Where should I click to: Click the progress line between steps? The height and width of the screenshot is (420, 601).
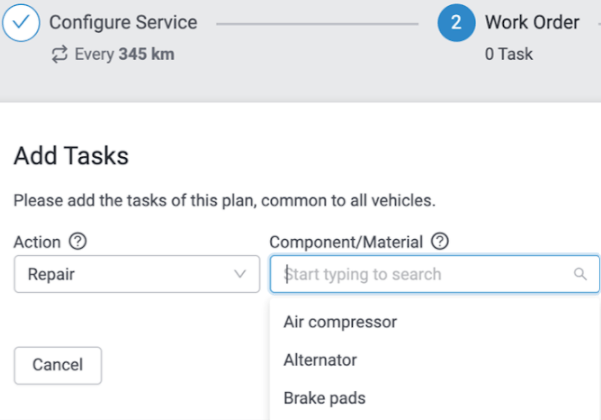coord(317,24)
